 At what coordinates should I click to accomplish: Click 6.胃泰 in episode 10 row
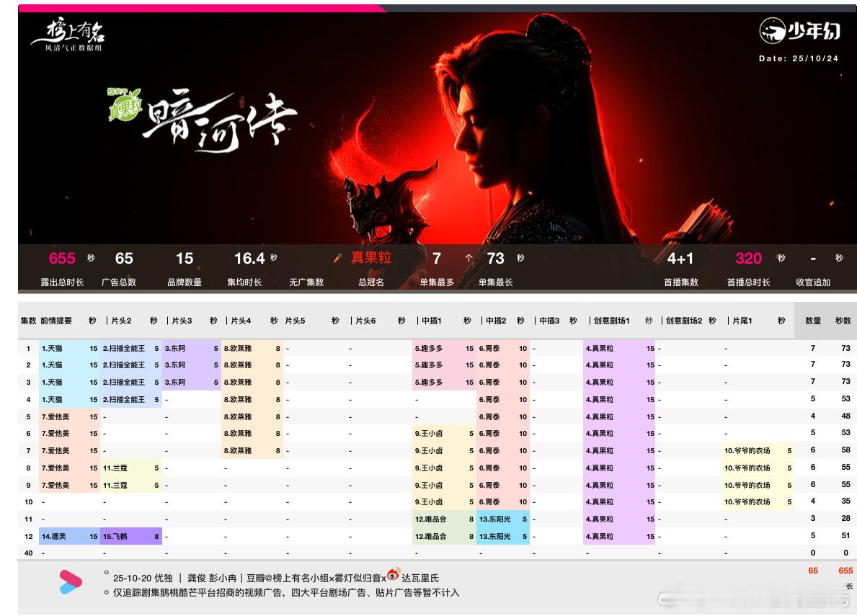pyautogui.click(x=489, y=501)
